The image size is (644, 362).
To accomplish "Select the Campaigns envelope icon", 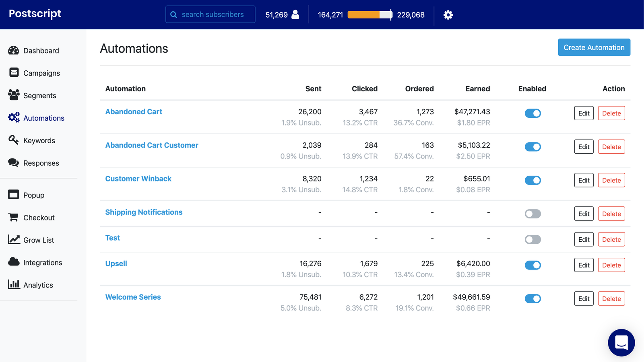I will tap(14, 73).
